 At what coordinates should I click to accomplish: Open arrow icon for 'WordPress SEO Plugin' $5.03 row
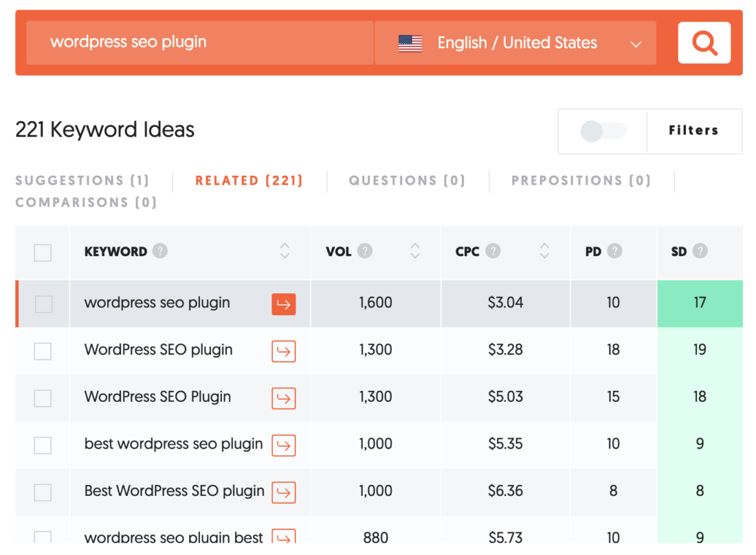point(283,398)
